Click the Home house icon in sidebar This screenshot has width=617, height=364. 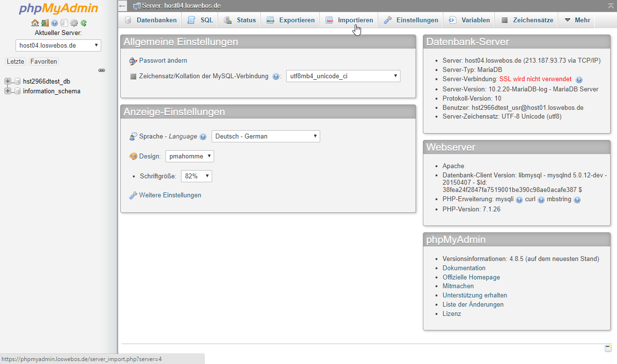(35, 23)
